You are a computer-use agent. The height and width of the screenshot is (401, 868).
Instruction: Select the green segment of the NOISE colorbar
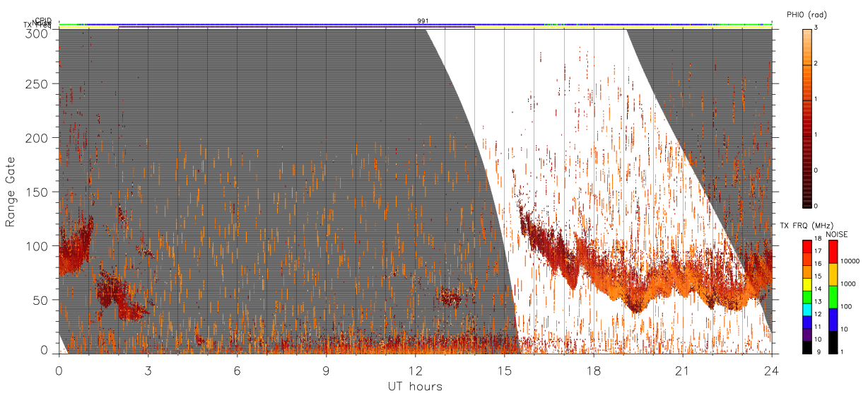(833, 297)
